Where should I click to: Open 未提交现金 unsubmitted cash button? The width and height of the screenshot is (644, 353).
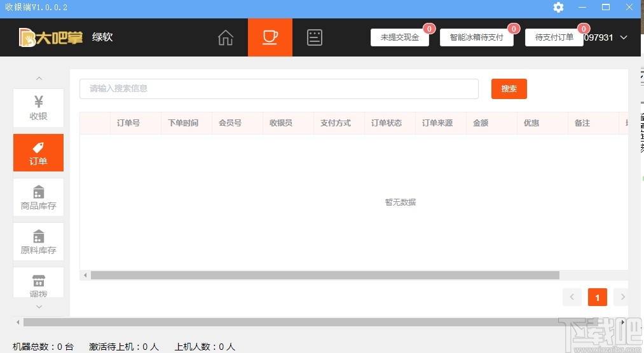click(x=400, y=37)
